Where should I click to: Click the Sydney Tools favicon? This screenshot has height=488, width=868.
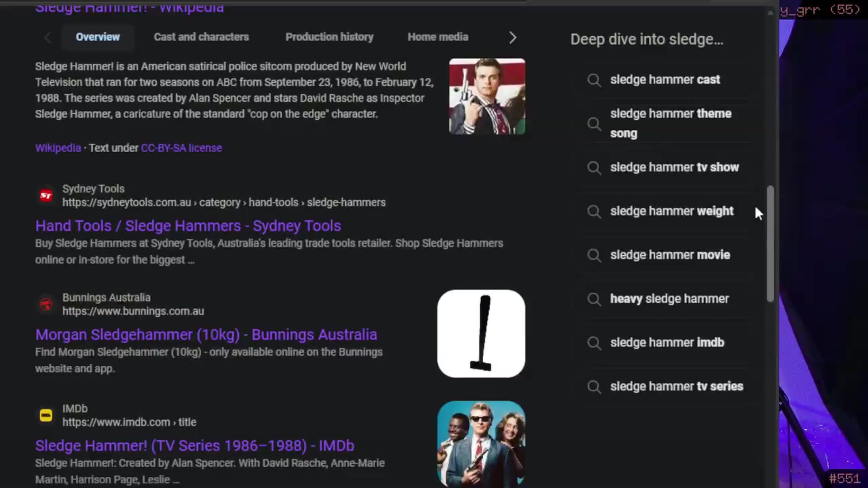[46, 196]
